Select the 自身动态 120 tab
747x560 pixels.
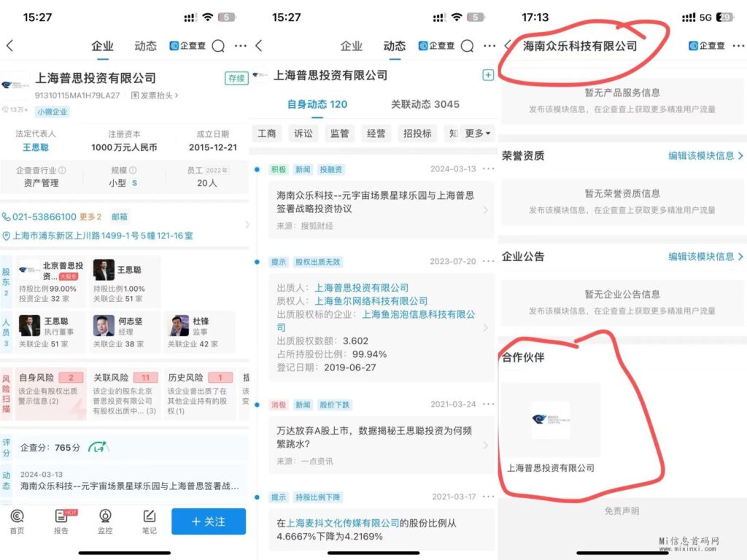317,104
